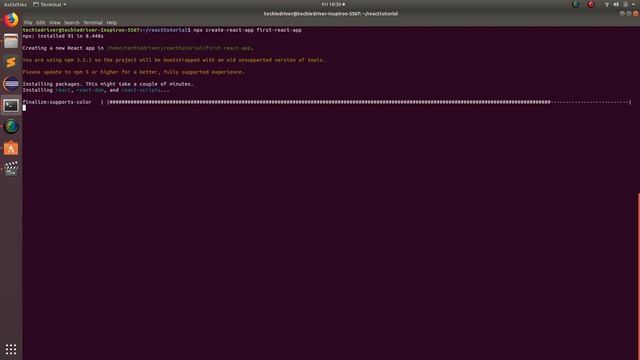
Task: Open Sublime Text from the dock
Action: click(x=11, y=62)
